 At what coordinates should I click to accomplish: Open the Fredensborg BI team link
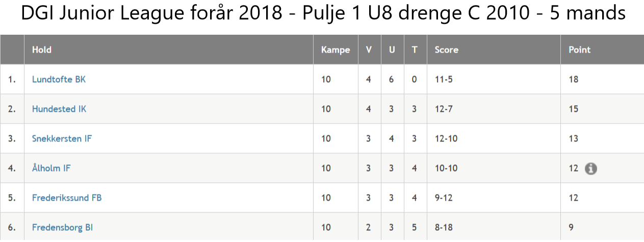tap(62, 227)
